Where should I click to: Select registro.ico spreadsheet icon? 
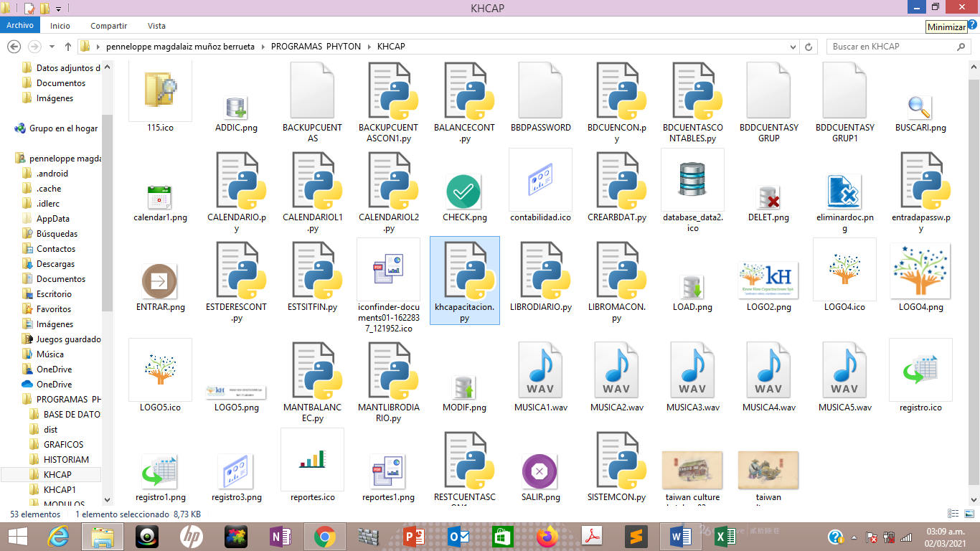[x=920, y=370]
